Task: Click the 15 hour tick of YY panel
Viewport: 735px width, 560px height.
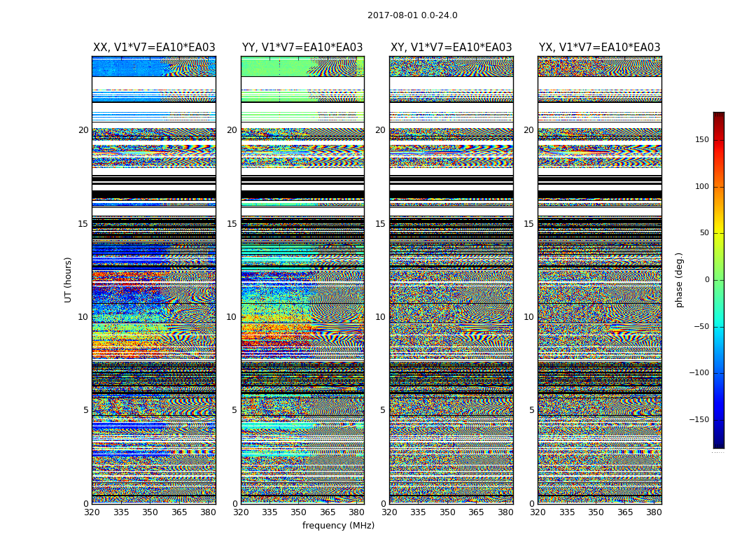Action: 232,224
